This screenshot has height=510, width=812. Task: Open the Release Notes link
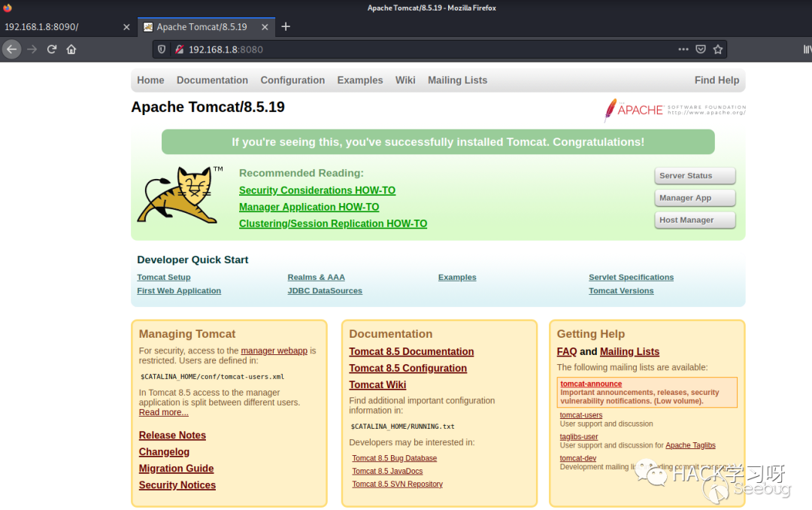point(172,436)
